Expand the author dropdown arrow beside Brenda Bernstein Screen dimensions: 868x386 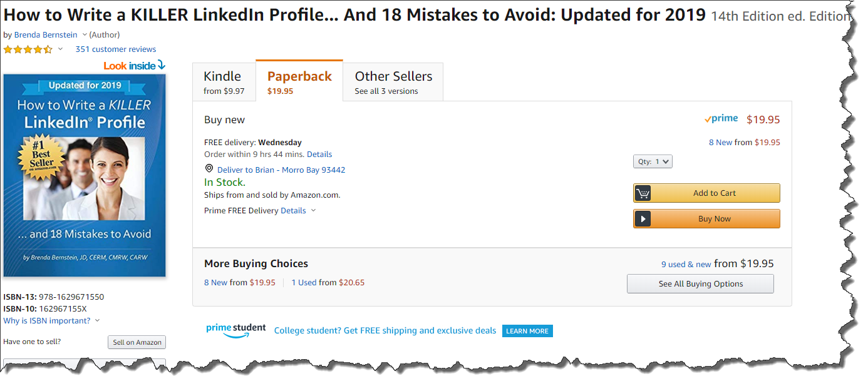coord(85,35)
